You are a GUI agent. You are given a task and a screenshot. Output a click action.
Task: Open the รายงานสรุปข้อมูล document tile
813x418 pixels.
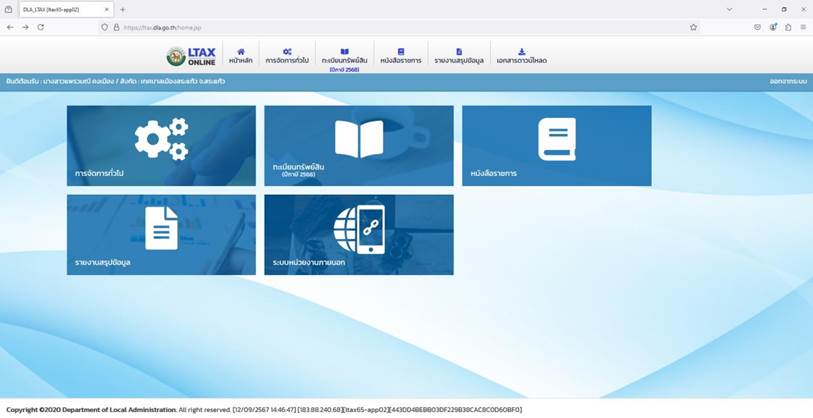coord(161,235)
